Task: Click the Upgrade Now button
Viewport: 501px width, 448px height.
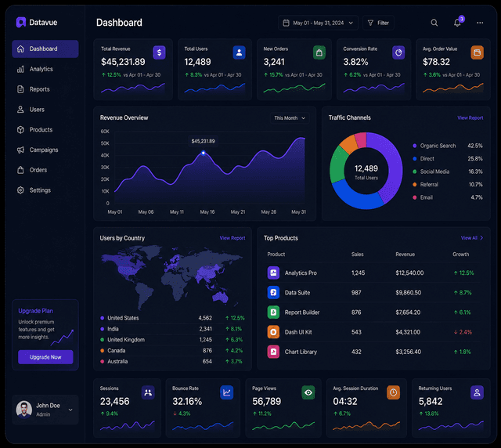Action: coord(45,357)
